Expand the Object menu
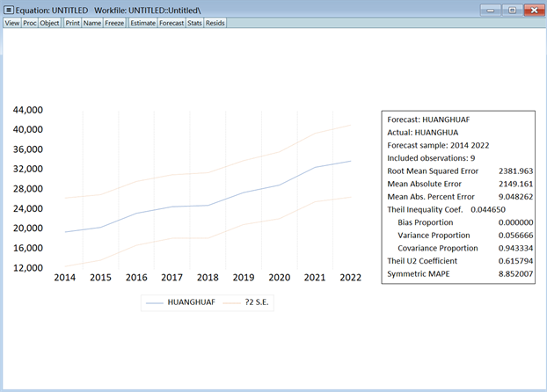Viewport: 547px width, 392px height. pyautogui.click(x=49, y=23)
